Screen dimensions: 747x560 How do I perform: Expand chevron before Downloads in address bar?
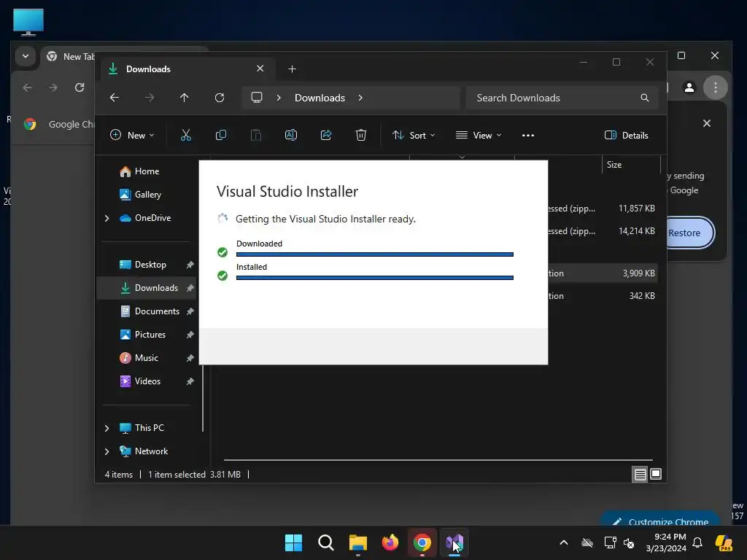(279, 98)
